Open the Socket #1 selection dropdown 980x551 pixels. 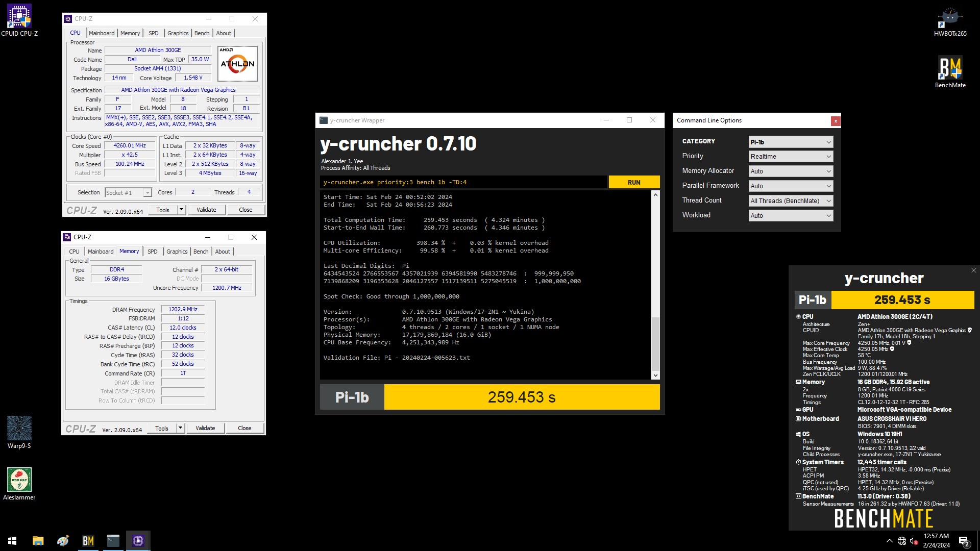tap(128, 192)
